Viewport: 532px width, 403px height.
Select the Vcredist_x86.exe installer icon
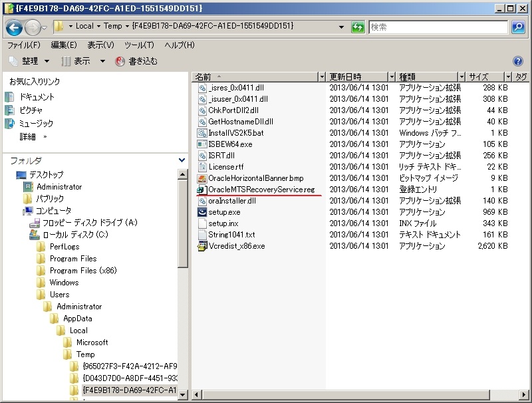(202, 246)
